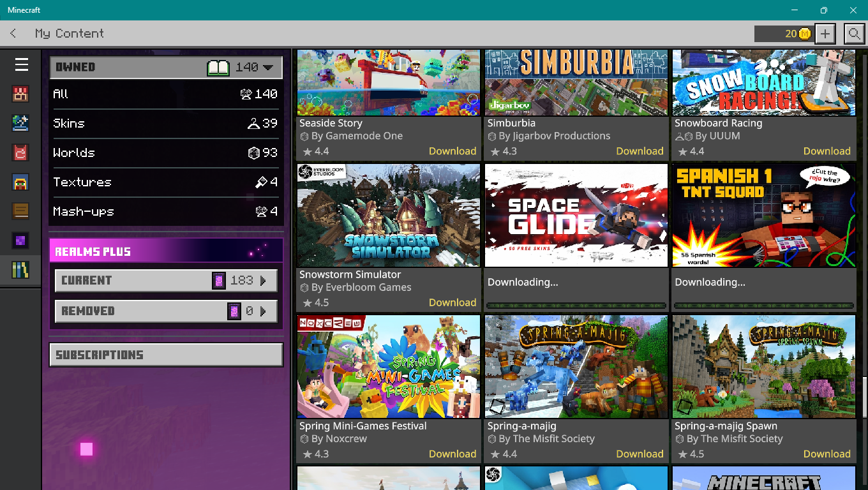Open the red awning marketplace icon

[20, 94]
